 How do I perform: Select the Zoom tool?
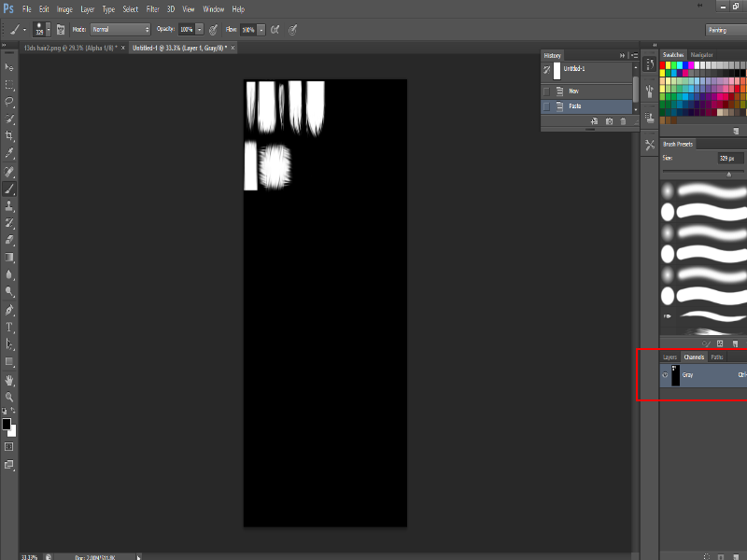tap(9, 398)
